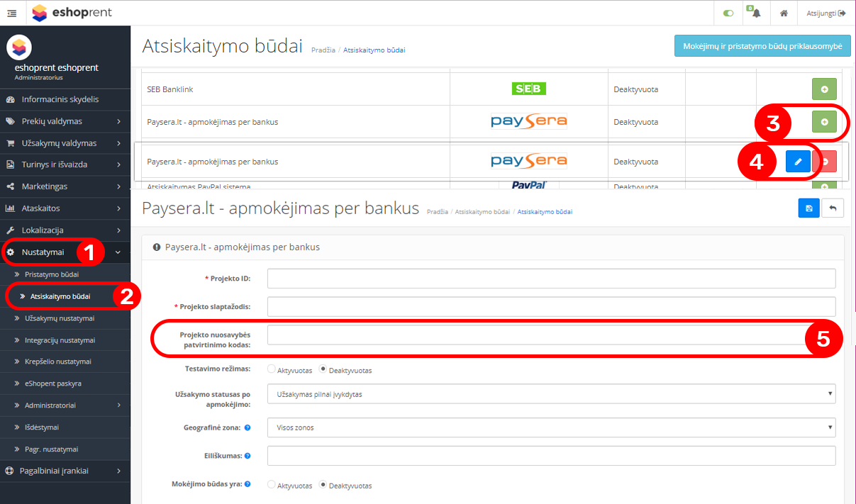Set Mokėjimo būdas yra to Aktyvuotas
Screen dimensions: 856x504
272,485
